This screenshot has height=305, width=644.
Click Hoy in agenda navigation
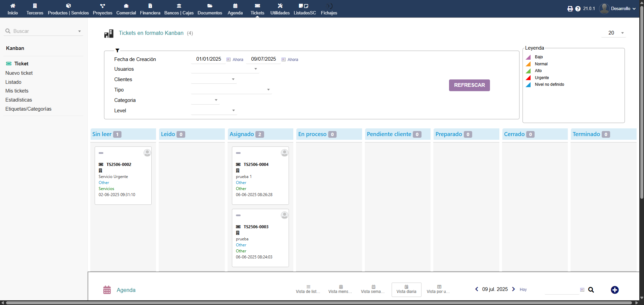tap(523, 290)
